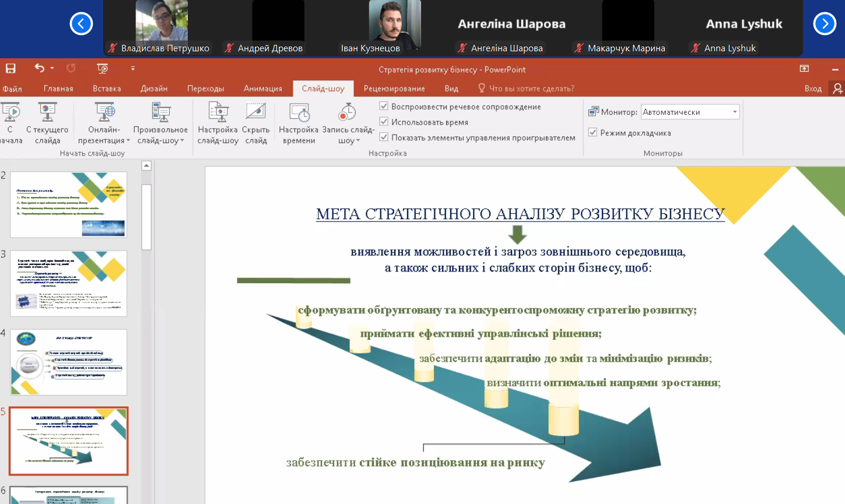Click the Вход sign-in button
Image resolution: width=845 pixels, height=504 pixels.
tap(812, 89)
